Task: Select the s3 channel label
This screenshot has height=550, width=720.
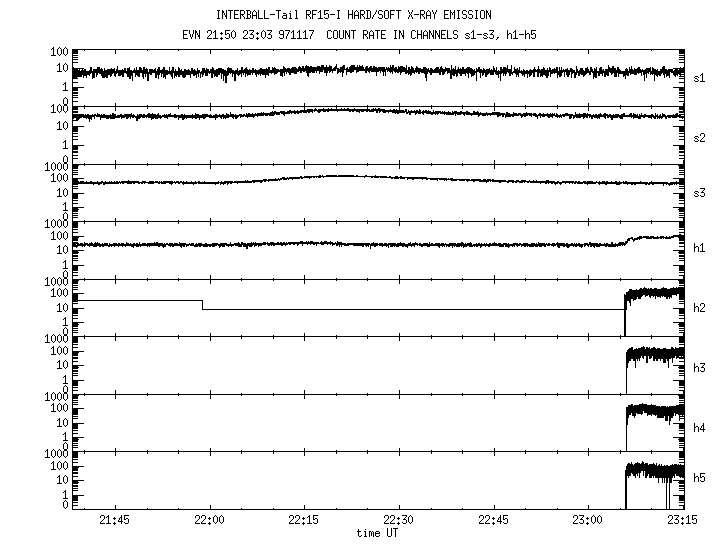Action: (x=700, y=194)
